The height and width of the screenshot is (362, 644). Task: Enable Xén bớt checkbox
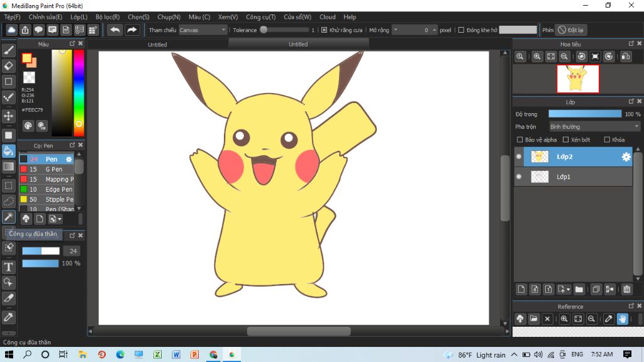click(x=565, y=140)
